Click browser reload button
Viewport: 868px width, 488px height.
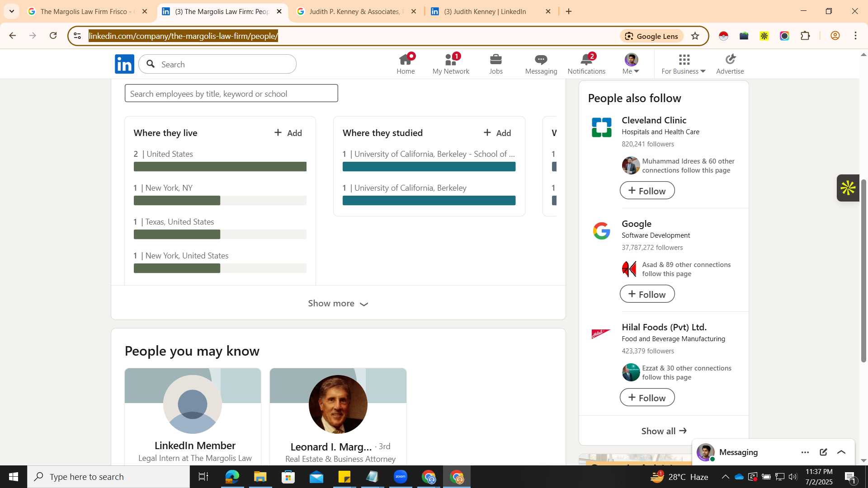click(53, 36)
